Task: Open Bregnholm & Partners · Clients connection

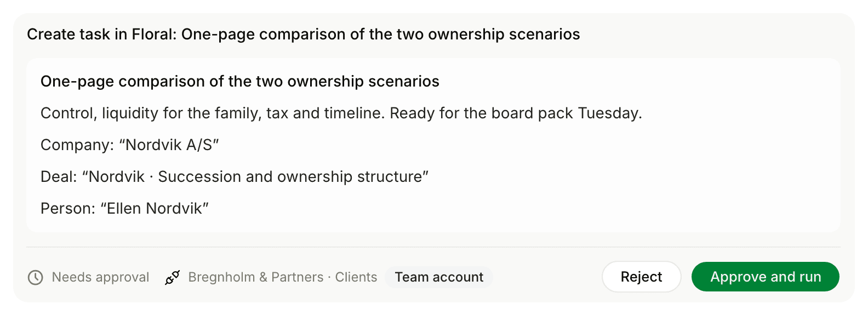Action: (283, 277)
